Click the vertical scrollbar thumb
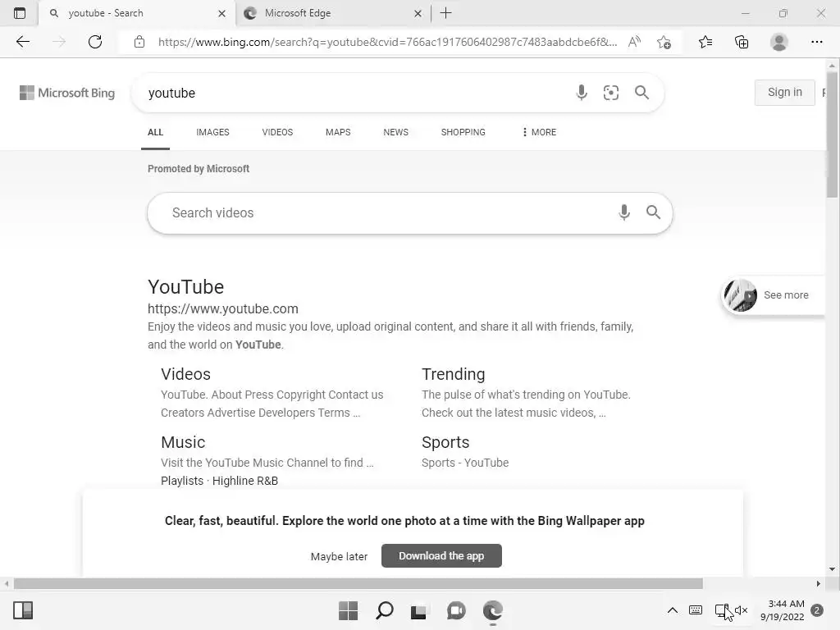 coord(832,134)
